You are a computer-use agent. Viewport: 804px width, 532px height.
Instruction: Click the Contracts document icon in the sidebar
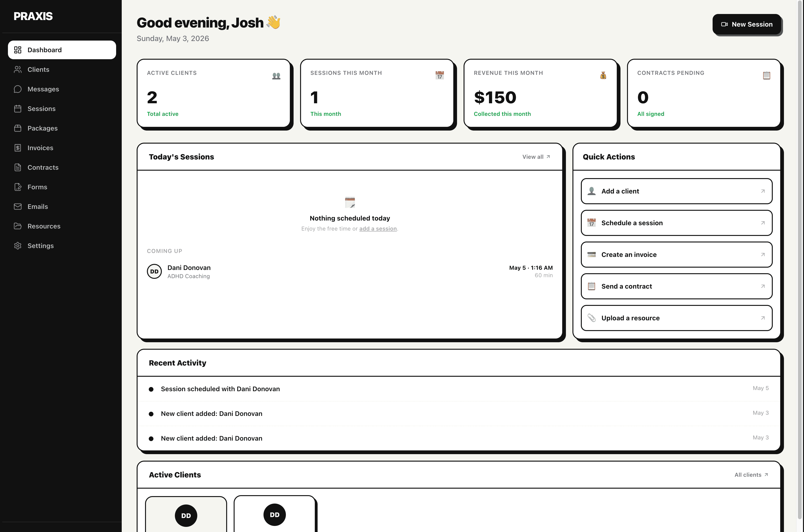(18, 167)
